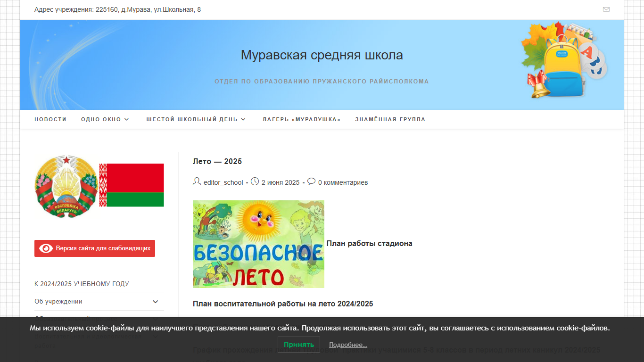Screen dimensions: 644x362
Task: Open the Новости menu item
Action: 50,119
